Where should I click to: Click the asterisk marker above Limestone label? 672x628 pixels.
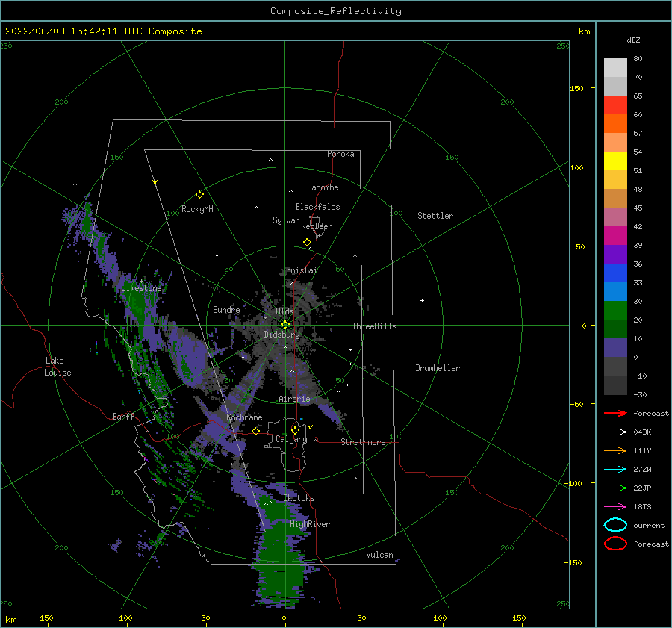(x=141, y=282)
